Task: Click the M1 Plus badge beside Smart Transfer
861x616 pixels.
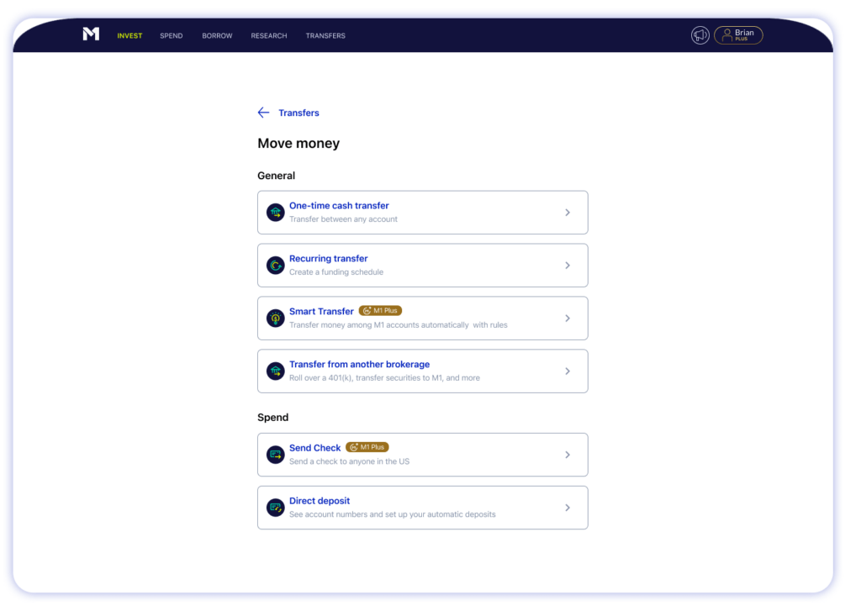Action: click(x=380, y=311)
